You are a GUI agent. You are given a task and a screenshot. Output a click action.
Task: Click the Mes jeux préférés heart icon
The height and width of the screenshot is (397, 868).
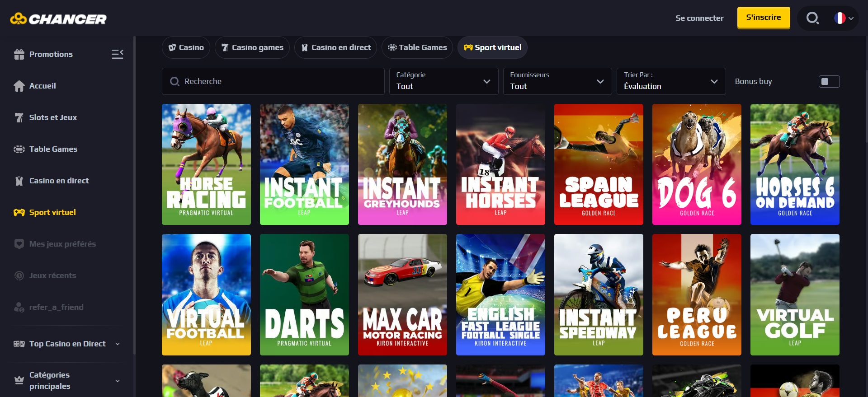pos(19,244)
